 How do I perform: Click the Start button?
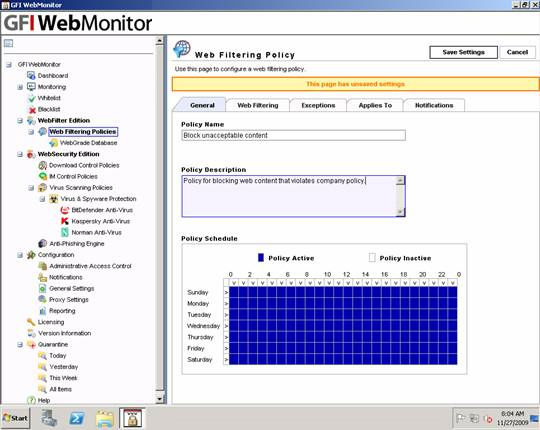15,418
